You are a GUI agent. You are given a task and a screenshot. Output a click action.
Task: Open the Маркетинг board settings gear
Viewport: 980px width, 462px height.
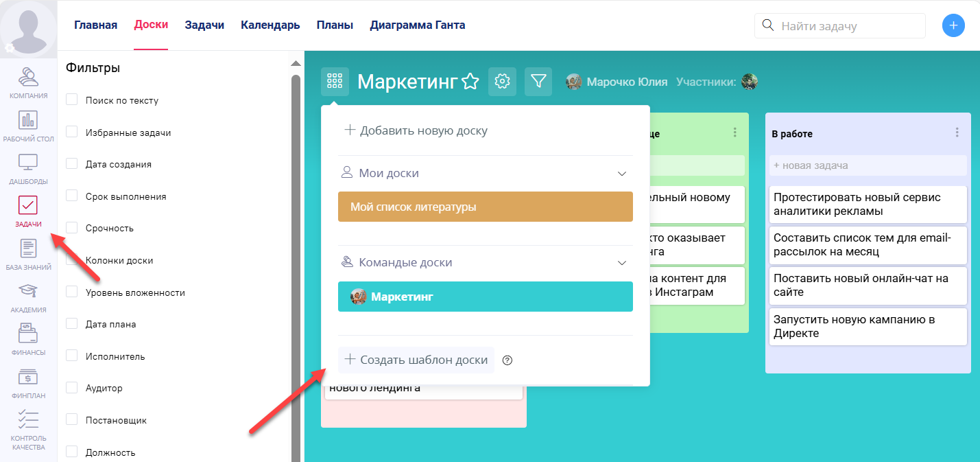(x=502, y=81)
